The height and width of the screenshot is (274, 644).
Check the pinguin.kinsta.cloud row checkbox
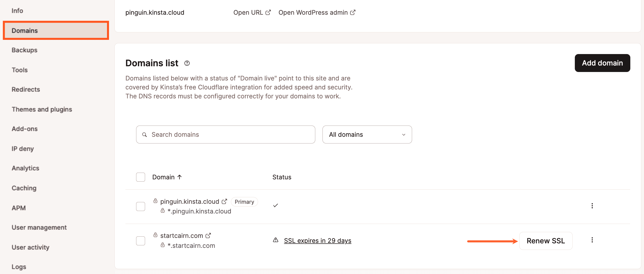pyautogui.click(x=141, y=206)
